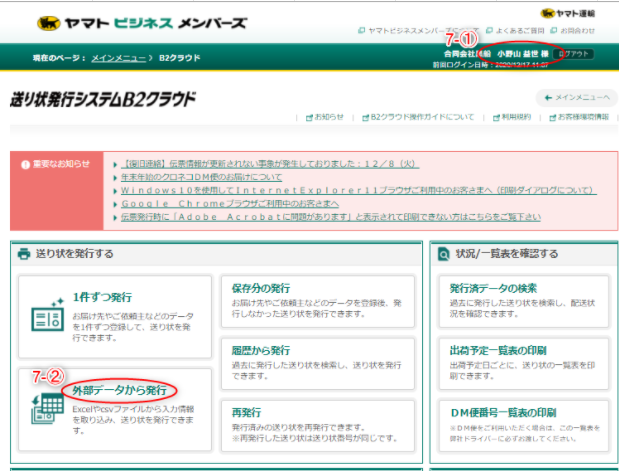The width and height of the screenshot is (619, 471).
Task: Open お問合わせ link
Action: pos(578,30)
